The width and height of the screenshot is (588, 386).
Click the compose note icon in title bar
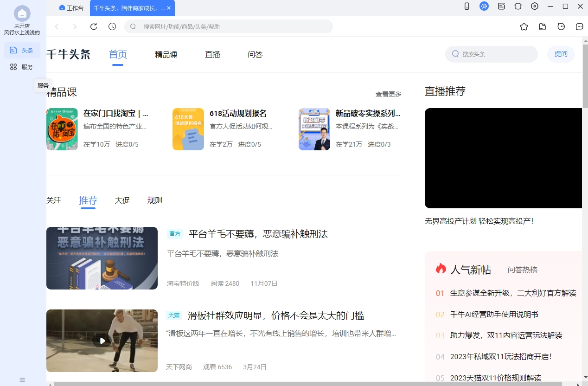click(501, 6)
